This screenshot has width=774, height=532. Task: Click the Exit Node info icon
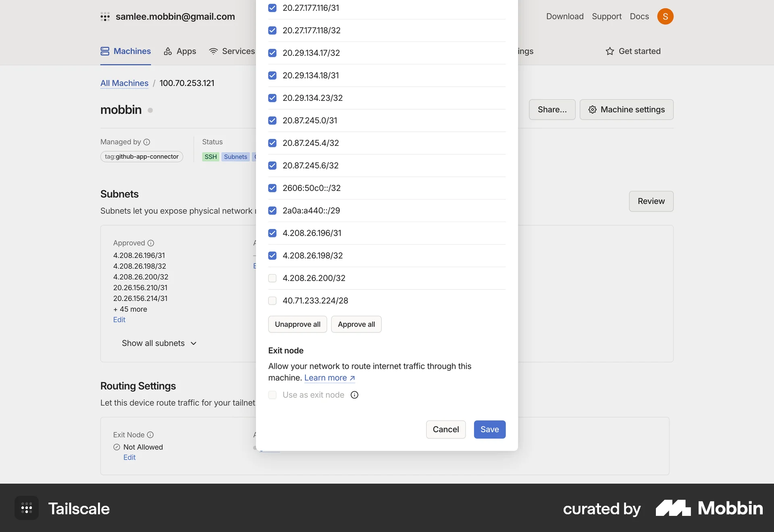(x=150, y=435)
